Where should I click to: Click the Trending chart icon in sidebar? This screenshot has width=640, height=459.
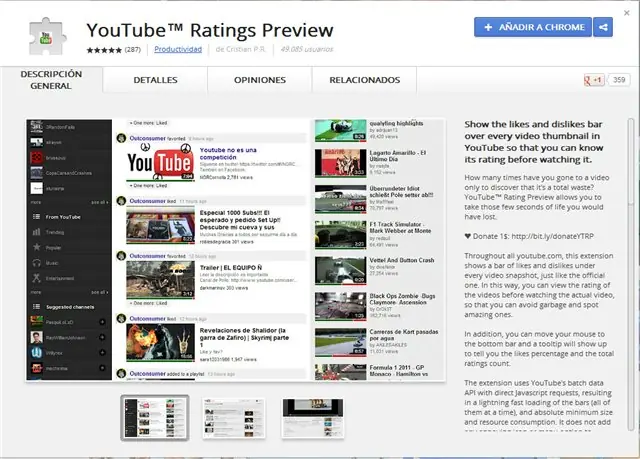[x=36, y=232]
